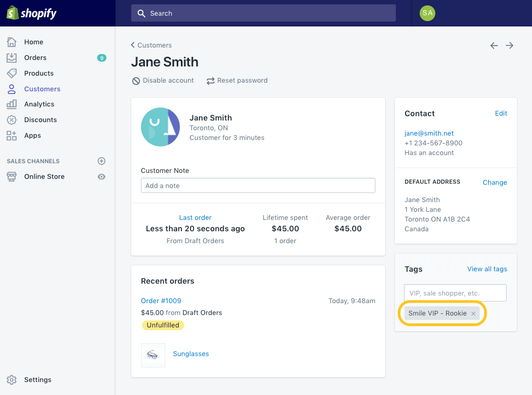The image size is (532, 395).
Task: Open Online Store sales channel
Action: point(44,177)
